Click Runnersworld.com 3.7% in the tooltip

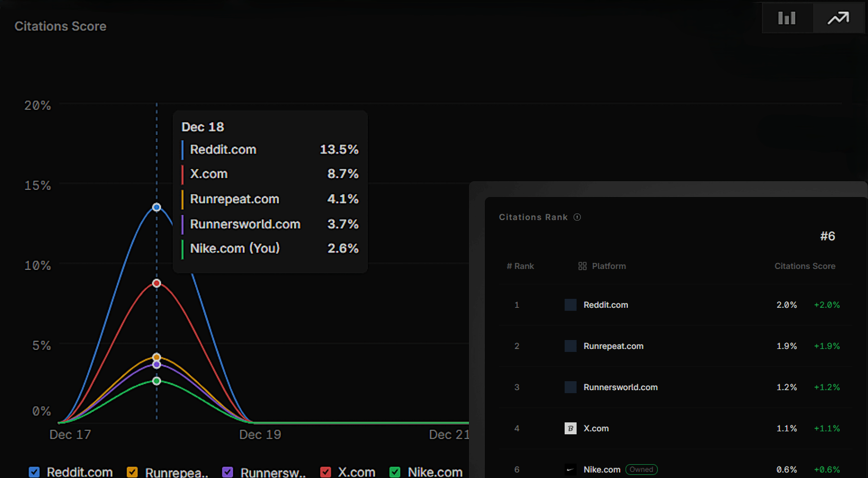click(x=270, y=224)
